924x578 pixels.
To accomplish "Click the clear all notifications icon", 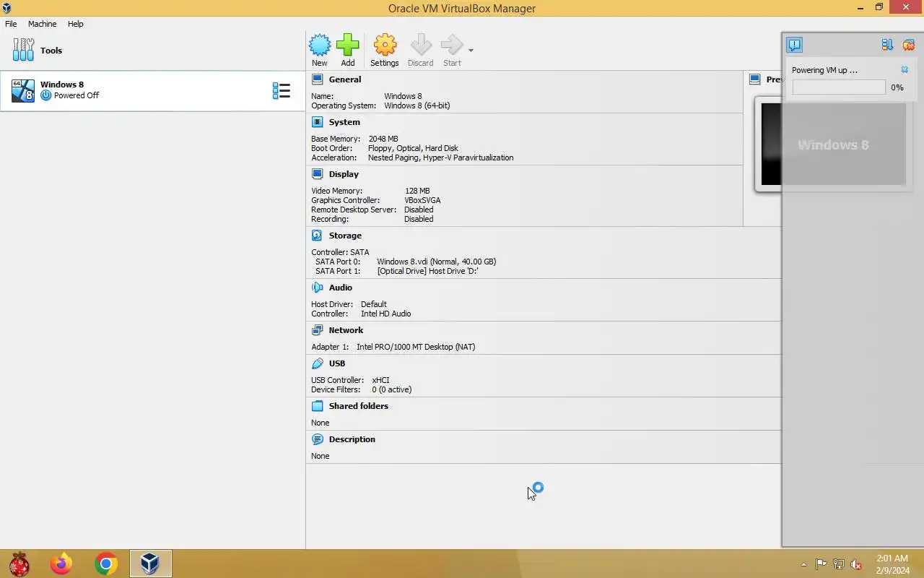I will pos(909,45).
